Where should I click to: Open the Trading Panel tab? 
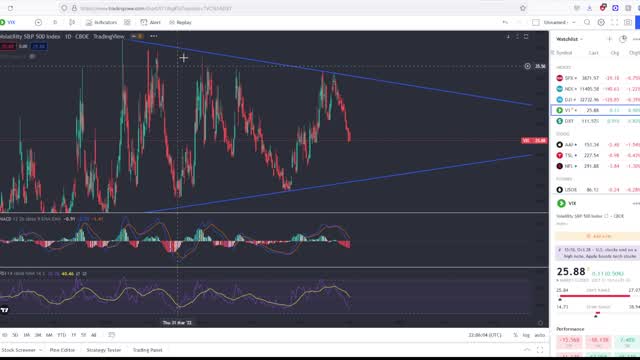147,350
